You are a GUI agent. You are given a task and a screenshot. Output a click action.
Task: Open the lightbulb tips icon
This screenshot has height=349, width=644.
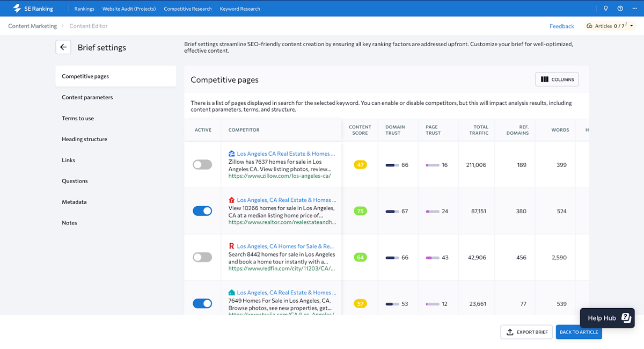[x=605, y=9]
